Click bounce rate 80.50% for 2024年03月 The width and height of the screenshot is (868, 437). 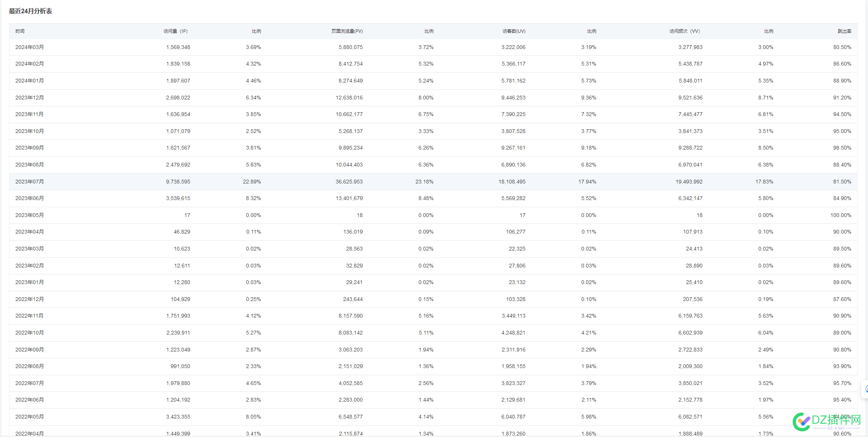tap(842, 47)
